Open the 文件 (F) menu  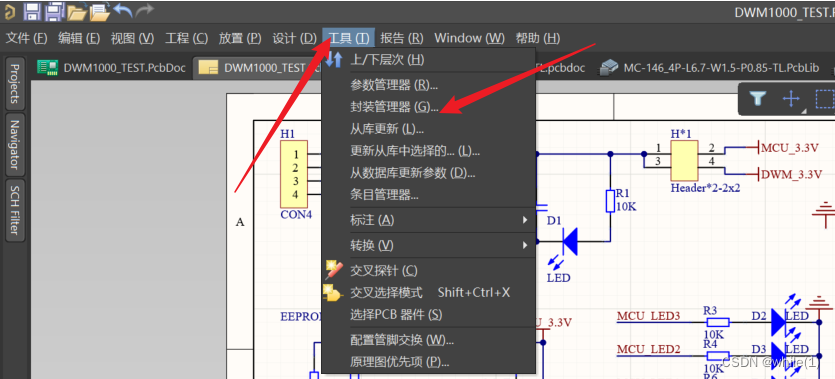[27, 38]
